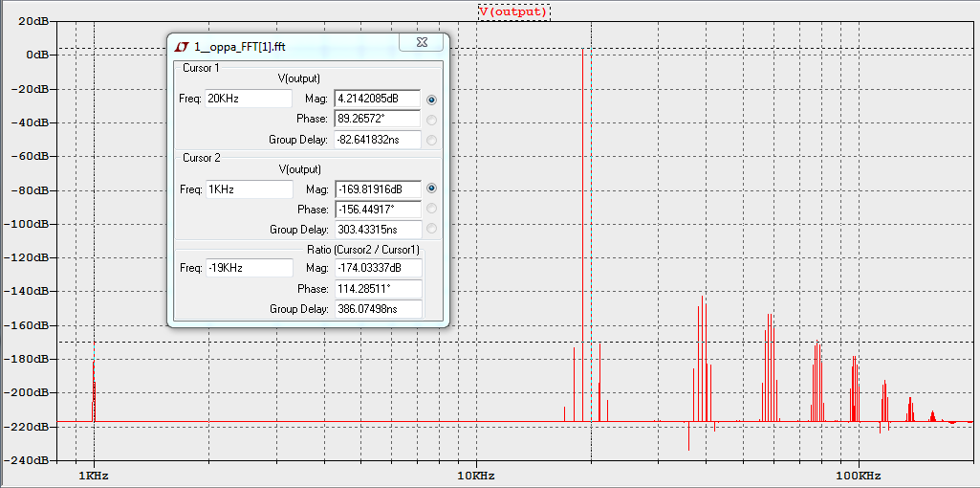Select Cursor 2 Group Delay radio button
This screenshot has width=980, height=488.
[431, 229]
